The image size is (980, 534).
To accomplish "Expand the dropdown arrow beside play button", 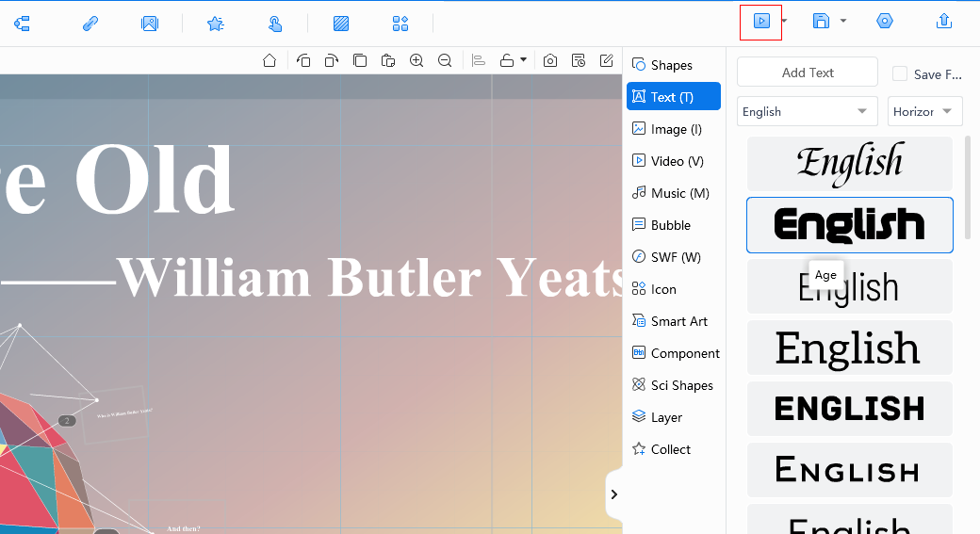I will [784, 22].
